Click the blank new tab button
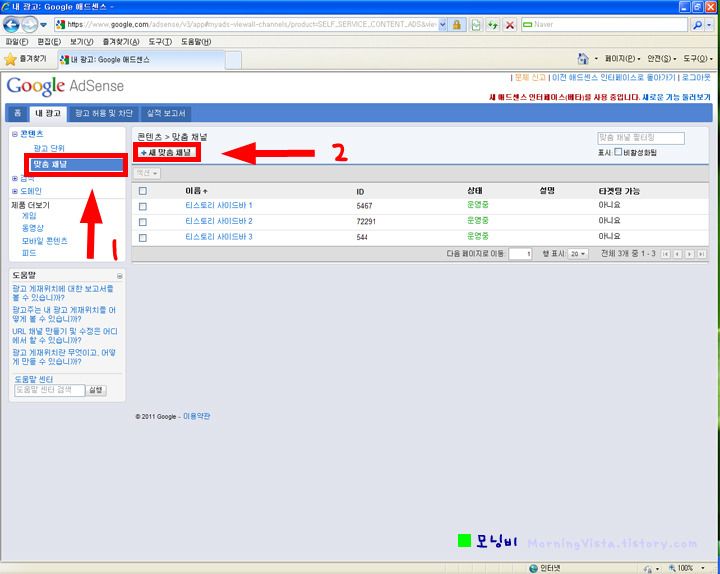The width and height of the screenshot is (720, 574). point(233,60)
